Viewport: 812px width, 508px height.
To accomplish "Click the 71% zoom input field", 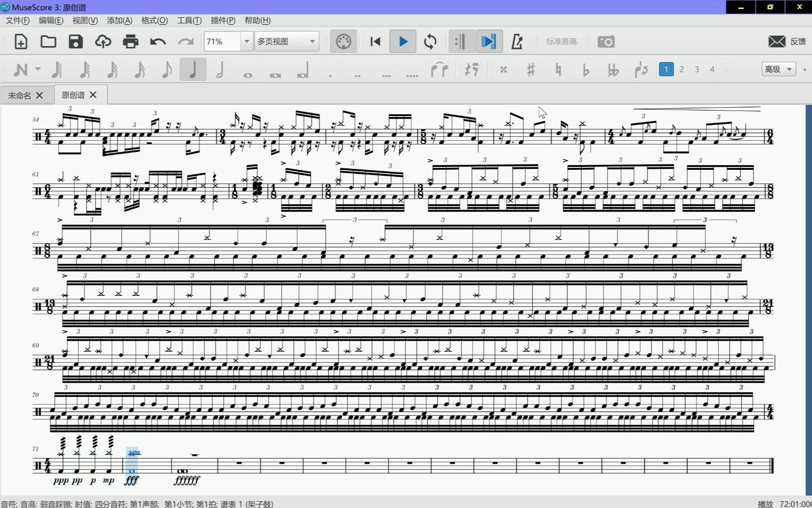I will coord(222,41).
